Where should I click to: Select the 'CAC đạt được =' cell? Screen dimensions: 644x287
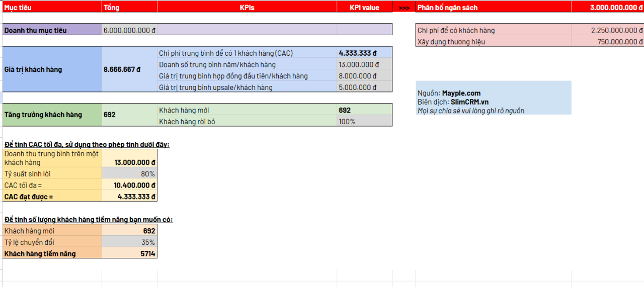click(x=52, y=196)
